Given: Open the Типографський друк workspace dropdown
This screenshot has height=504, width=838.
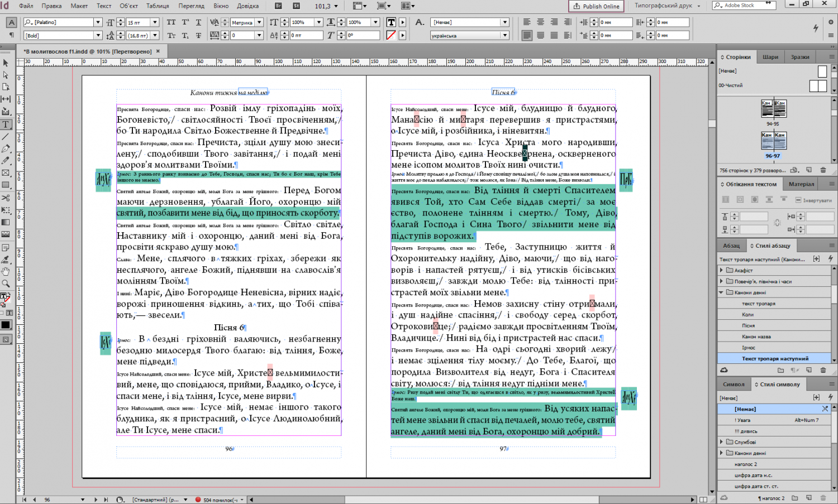Looking at the screenshot, I should [x=668, y=6].
